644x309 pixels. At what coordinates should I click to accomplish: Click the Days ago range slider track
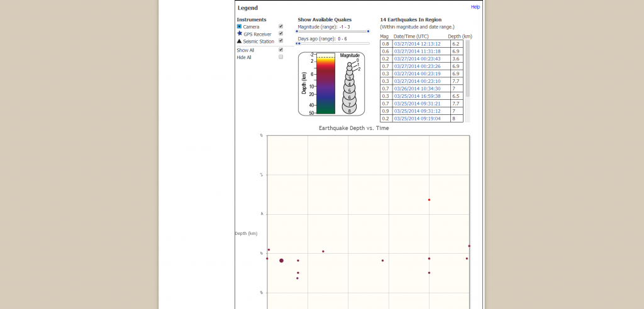click(333, 43)
